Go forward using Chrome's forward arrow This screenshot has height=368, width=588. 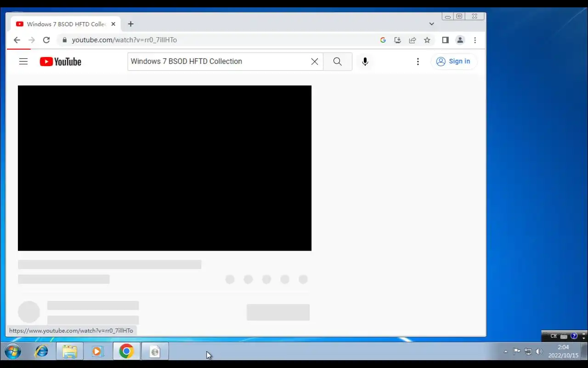[32, 40]
